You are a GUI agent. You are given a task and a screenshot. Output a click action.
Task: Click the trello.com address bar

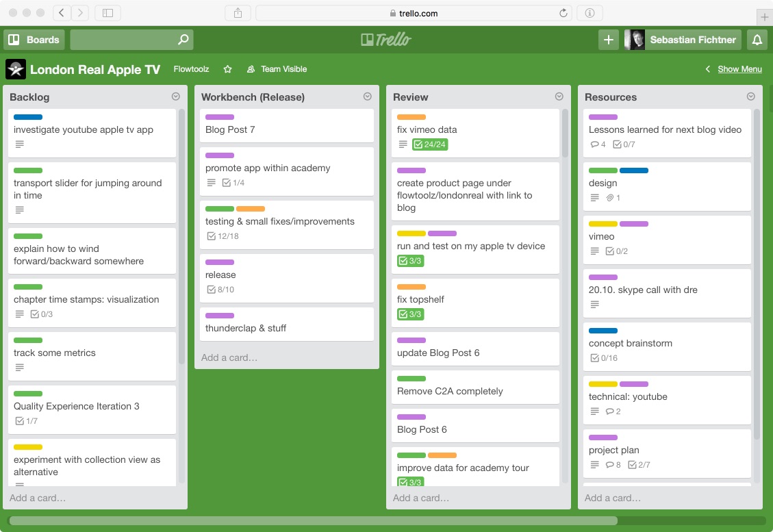click(x=413, y=13)
